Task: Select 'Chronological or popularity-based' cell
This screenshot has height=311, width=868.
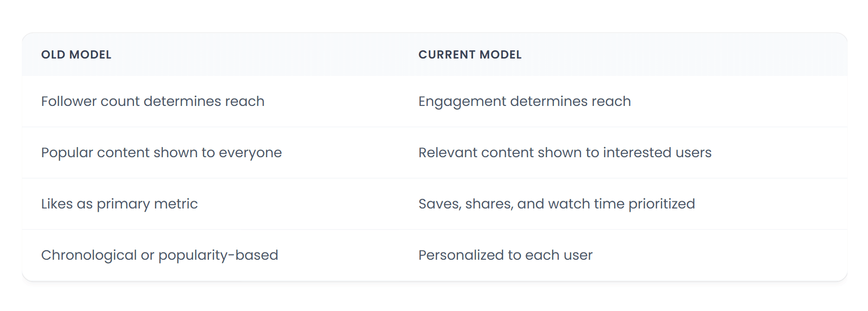Action: 160,255
